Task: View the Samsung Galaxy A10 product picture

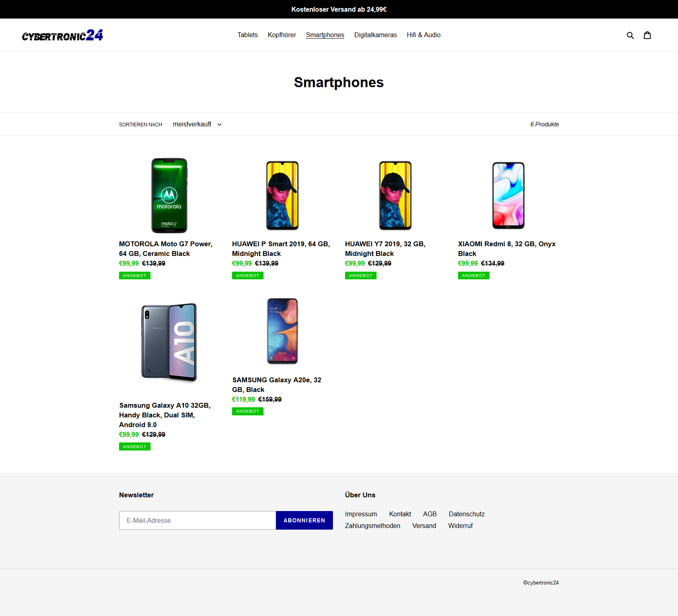Action: tap(169, 342)
